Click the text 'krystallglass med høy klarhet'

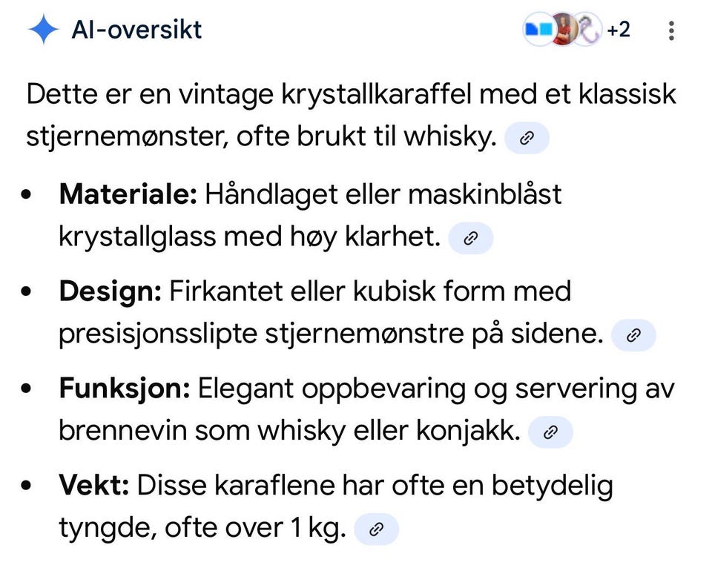(x=250, y=237)
